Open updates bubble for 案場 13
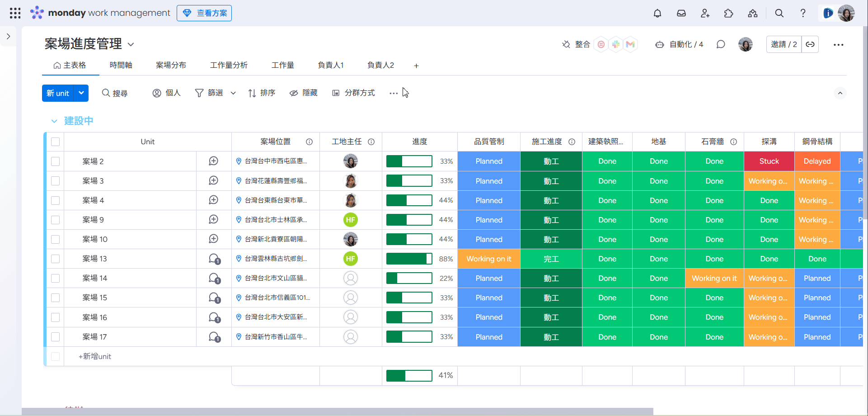 click(x=214, y=259)
